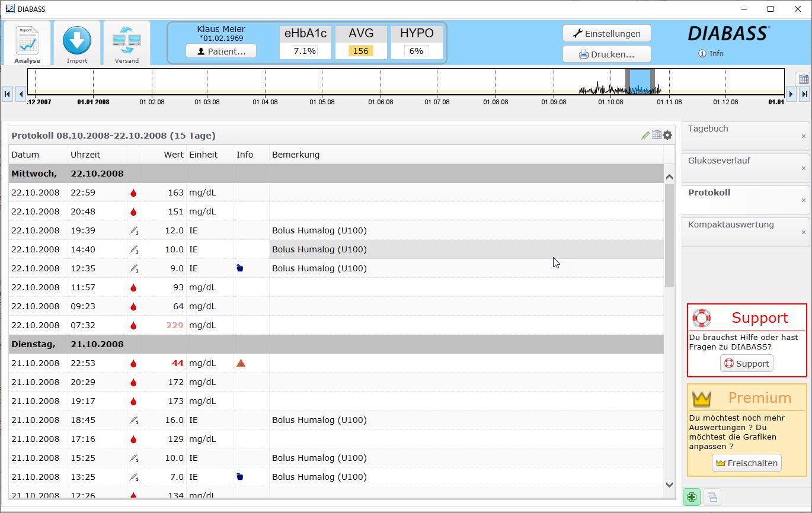Open the Analyse report view
812x513 pixels.
27,43
